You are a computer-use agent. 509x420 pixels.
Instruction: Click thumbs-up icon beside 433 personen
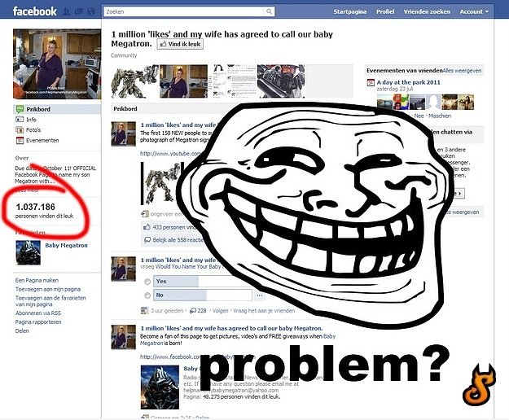coord(147,227)
